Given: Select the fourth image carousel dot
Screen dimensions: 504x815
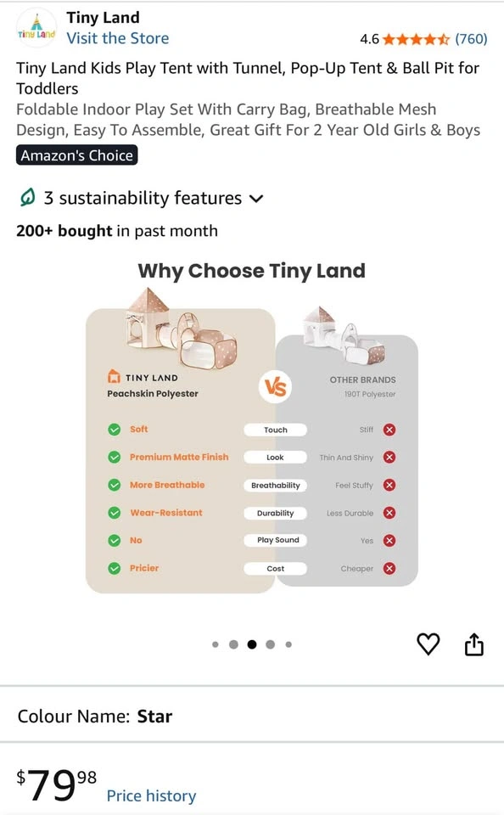Looking at the screenshot, I should point(270,644).
